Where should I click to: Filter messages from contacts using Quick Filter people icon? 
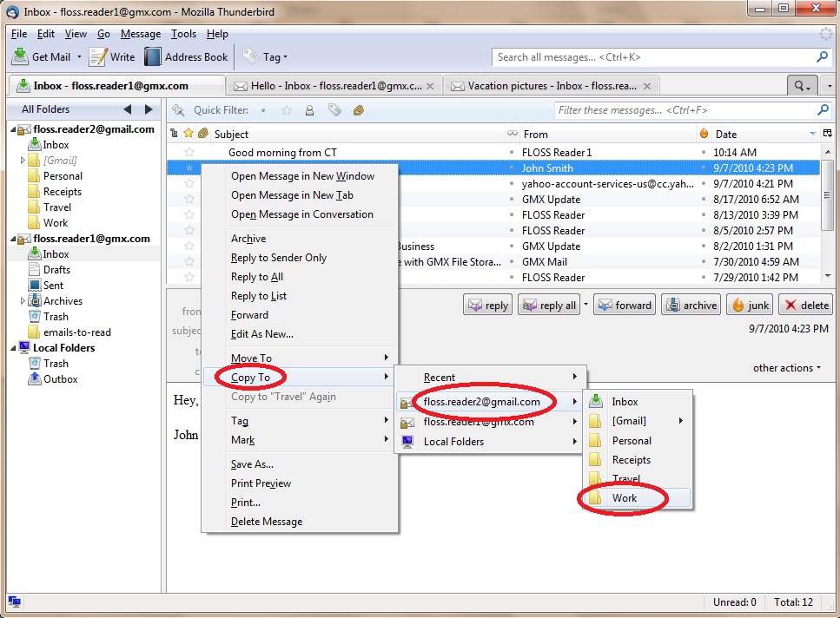(308, 110)
